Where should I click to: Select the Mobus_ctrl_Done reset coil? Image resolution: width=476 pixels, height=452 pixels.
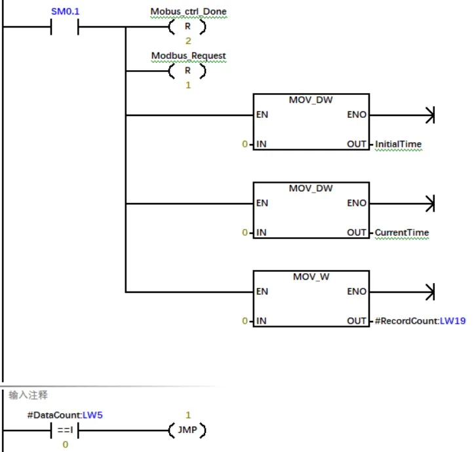[188, 27]
